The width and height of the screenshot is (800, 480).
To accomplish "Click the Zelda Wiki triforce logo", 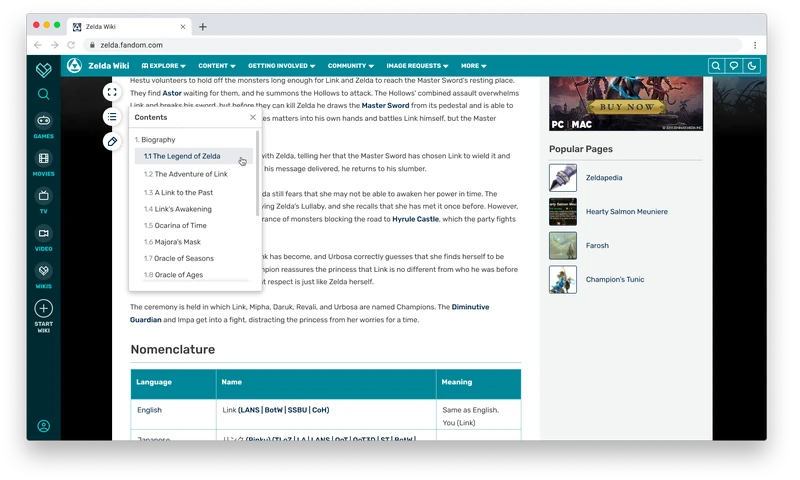I will [74, 66].
